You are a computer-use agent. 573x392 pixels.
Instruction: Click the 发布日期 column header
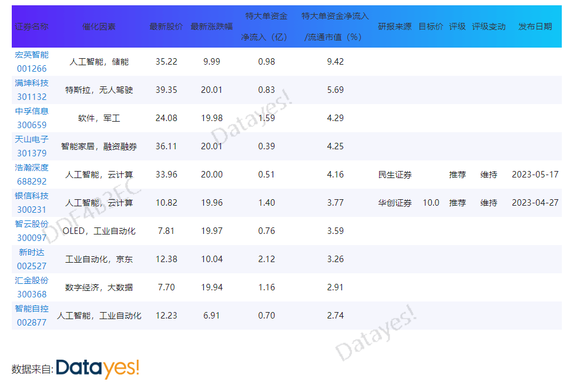(x=535, y=27)
